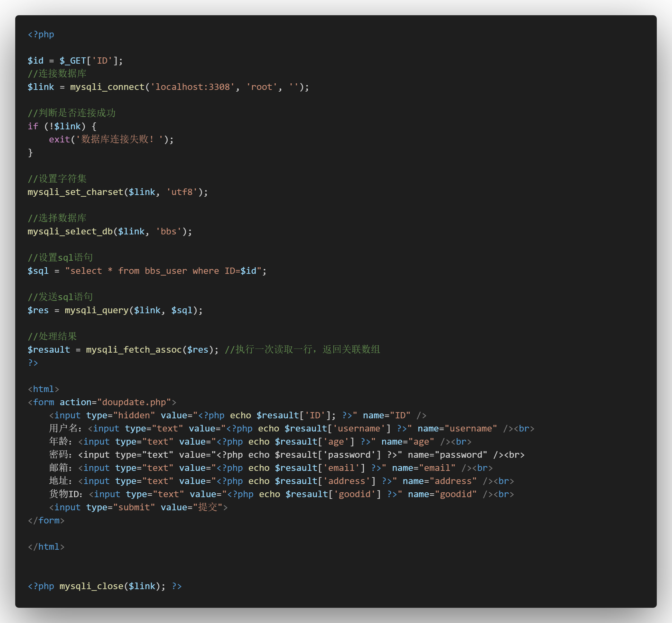Click the form action doupdate.php attribute
Viewport: 672px width, 623px height.
coord(118,402)
